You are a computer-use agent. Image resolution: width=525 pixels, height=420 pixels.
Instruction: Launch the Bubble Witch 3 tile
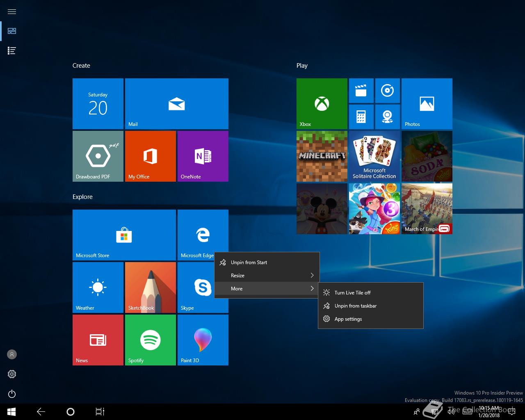pyautogui.click(x=374, y=209)
